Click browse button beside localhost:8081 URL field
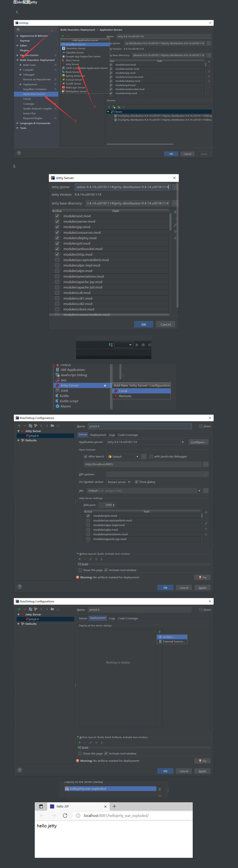Viewport: 238px width, 868px height. [206, 464]
